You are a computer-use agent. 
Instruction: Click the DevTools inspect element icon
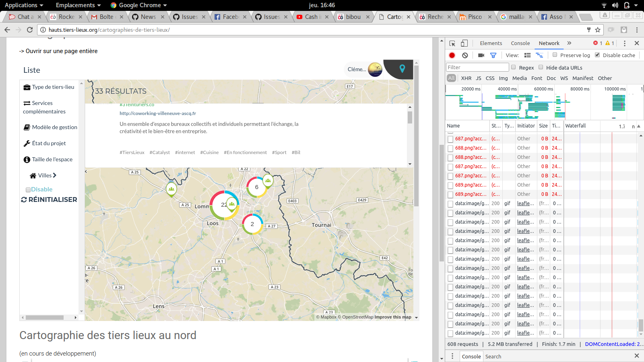(x=452, y=43)
